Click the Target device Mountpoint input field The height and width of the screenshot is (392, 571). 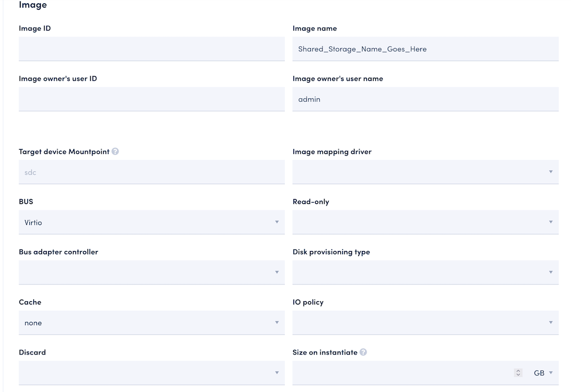coord(151,172)
